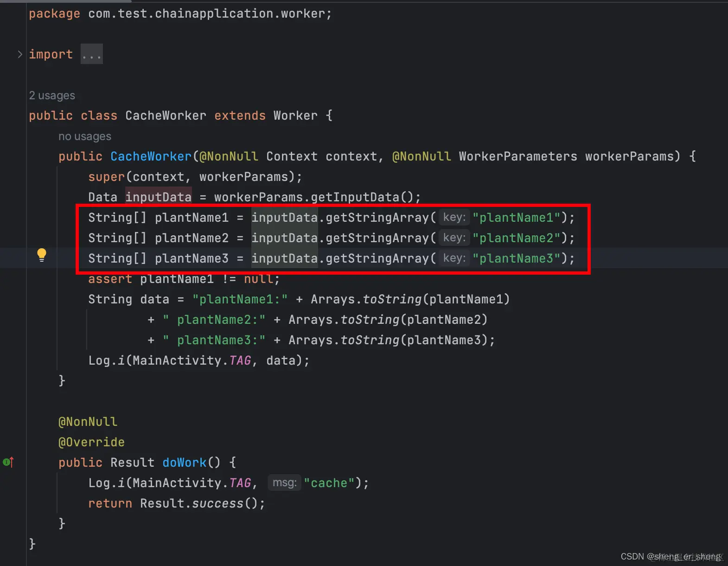Click the key: hint on plantName1 line
Image resolution: width=728 pixels, height=566 pixels.
tap(454, 218)
